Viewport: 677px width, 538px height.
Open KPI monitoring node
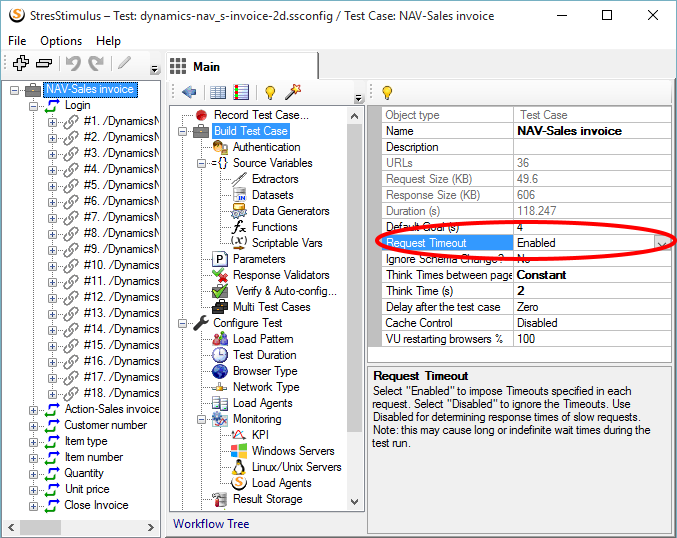tap(260, 435)
